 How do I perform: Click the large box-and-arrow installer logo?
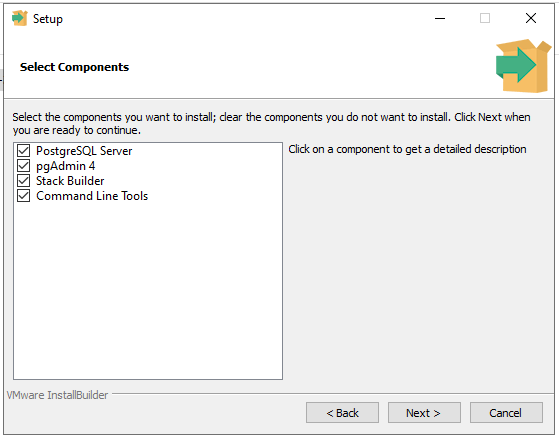point(523,66)
